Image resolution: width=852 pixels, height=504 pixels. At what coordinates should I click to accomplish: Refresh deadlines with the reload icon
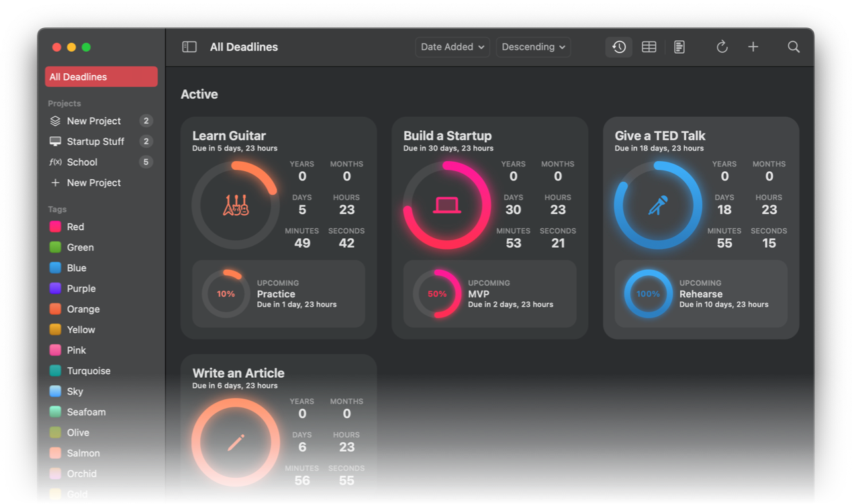[722, 46]
